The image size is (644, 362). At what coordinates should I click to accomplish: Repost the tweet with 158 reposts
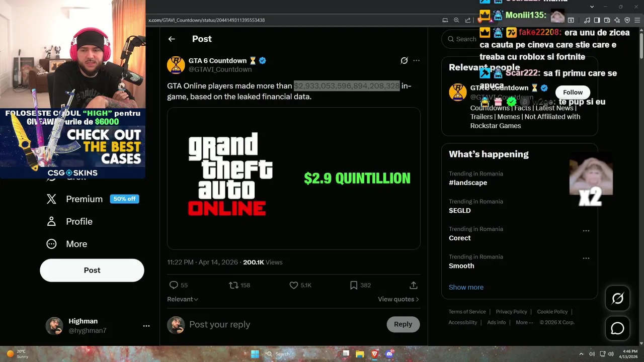click(x=233, y=285)
